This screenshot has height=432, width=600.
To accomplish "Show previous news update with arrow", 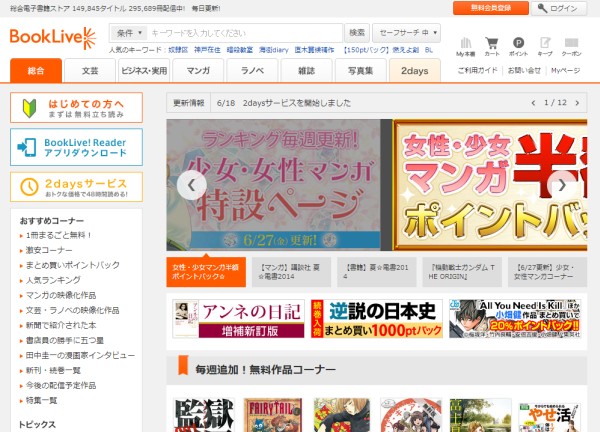I will pos(534,103).
